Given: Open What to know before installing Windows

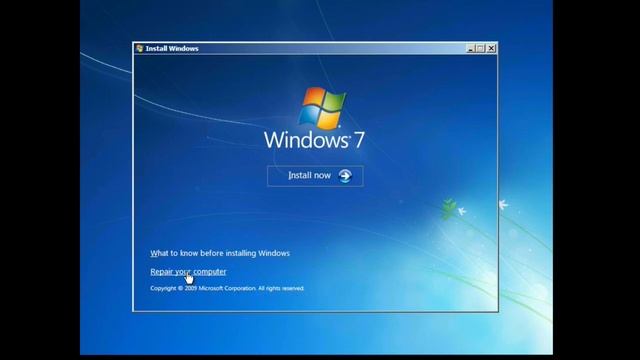Looking at the screenshot, I should point(220,253).
